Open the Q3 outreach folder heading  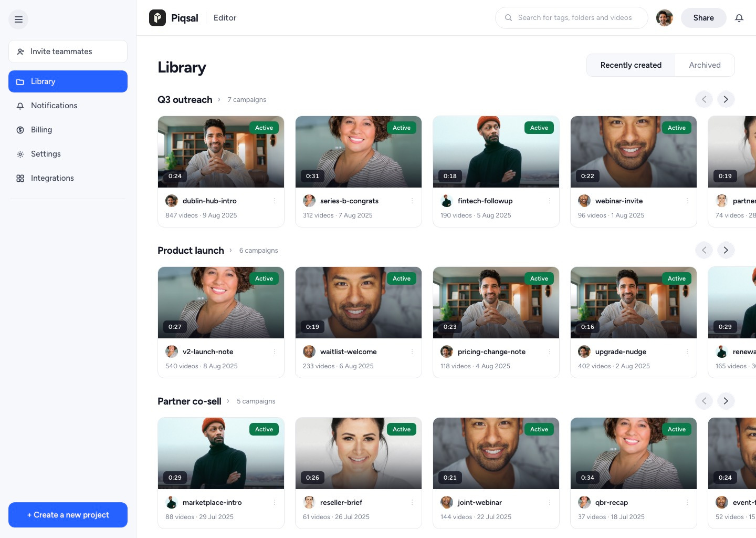[x=185, y=99]
